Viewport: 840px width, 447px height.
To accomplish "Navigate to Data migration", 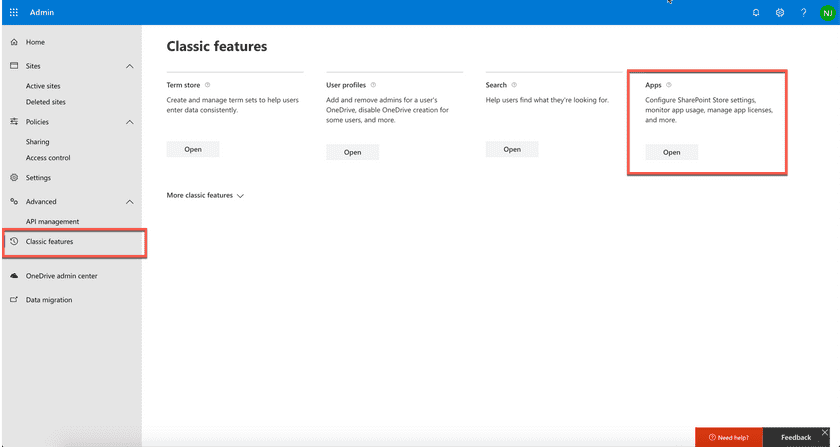I will click(49, 300).
